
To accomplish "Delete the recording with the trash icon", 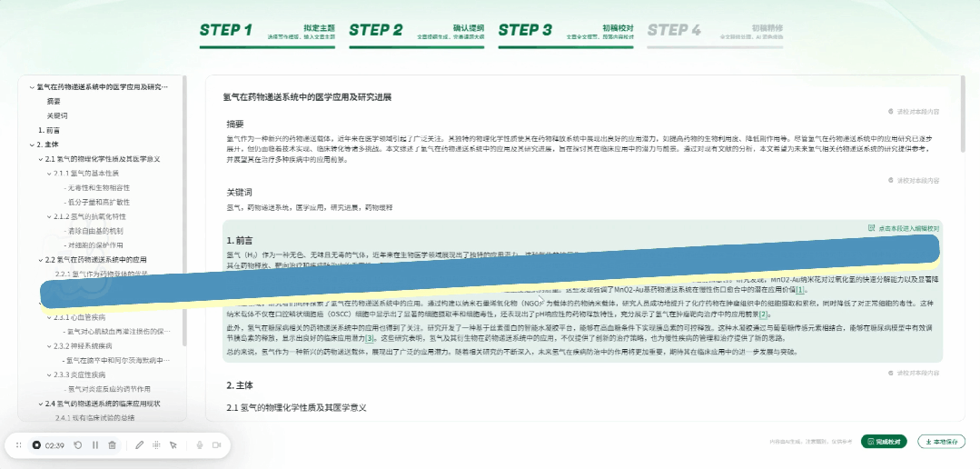I will (112, 445).
